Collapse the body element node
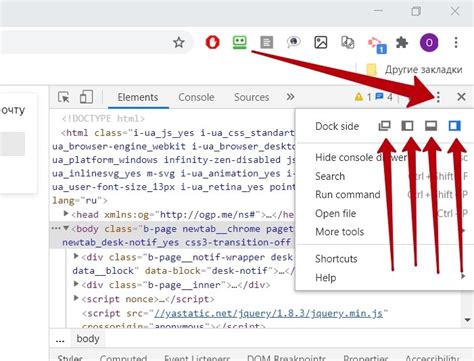The image size is (474, 361). [66, 228]
